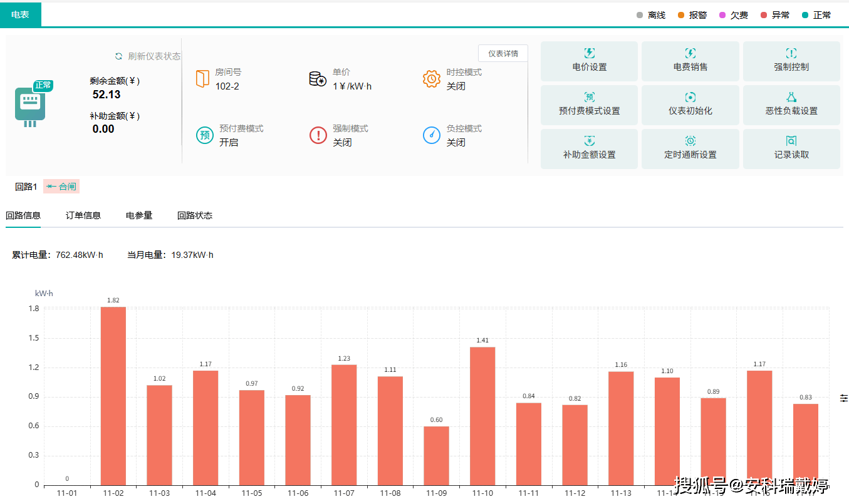
Task: Click the refresh meter status icon
Action: click(119, 56)
